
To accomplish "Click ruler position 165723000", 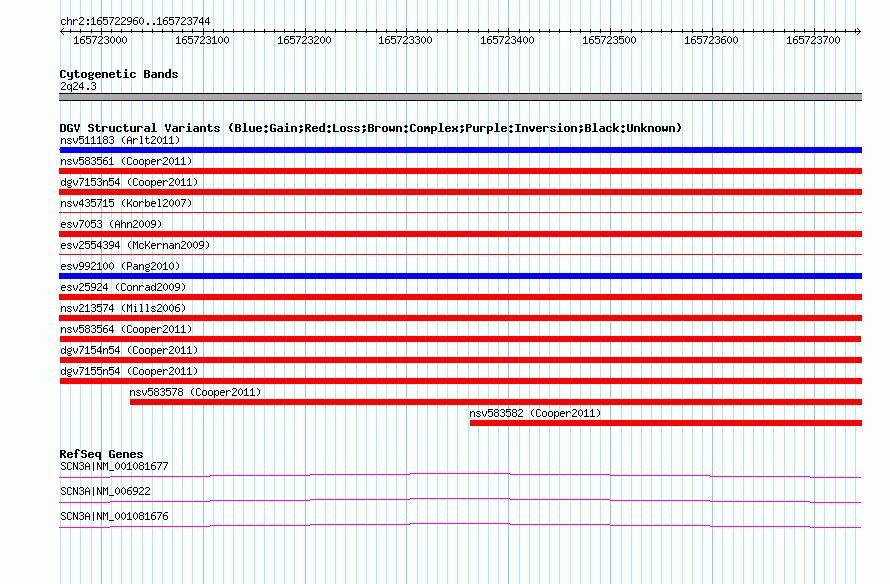I will pyautogui.click(x=100, y=40).
